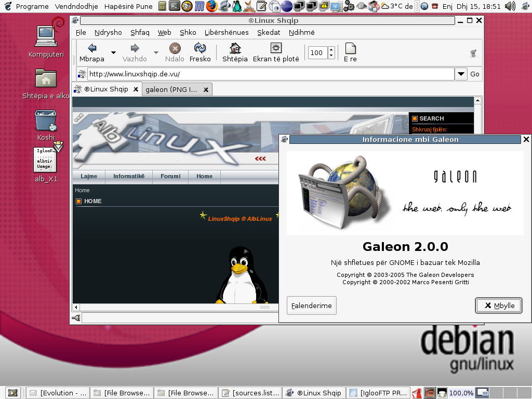Open Kompjuteri desktop icon
Screen dimensions: 532x399
[46, 38]
